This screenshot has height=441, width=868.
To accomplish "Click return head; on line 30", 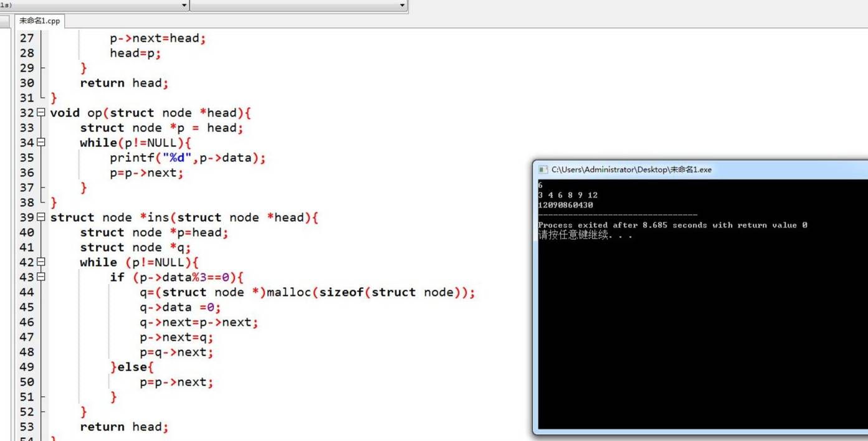I will click(124, 83).
